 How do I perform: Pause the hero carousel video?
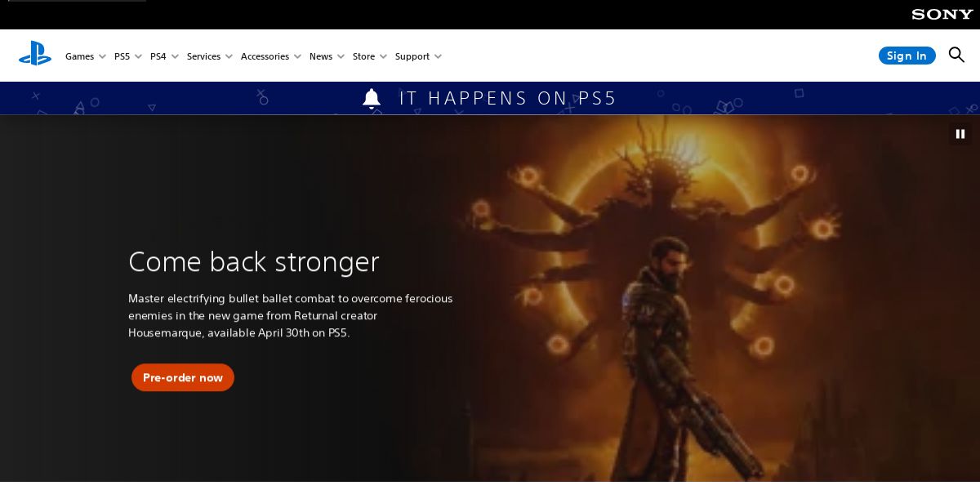[960, 134]
